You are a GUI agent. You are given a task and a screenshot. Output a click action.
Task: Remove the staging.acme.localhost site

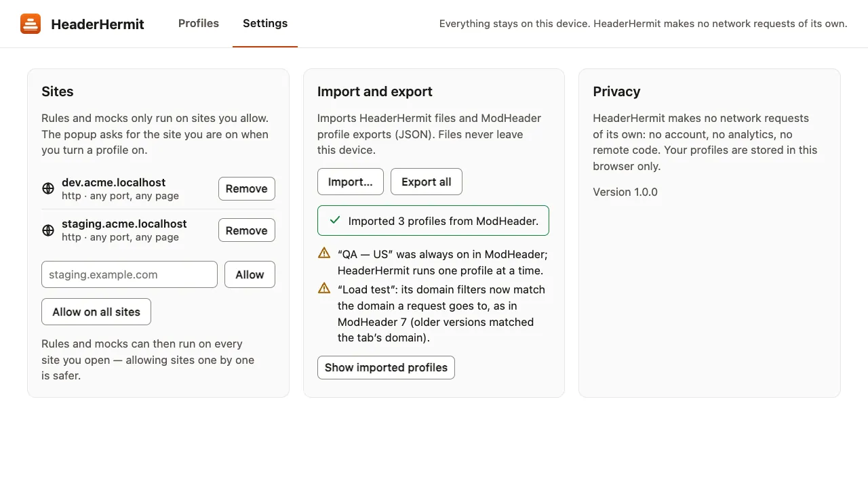point(247,230)
